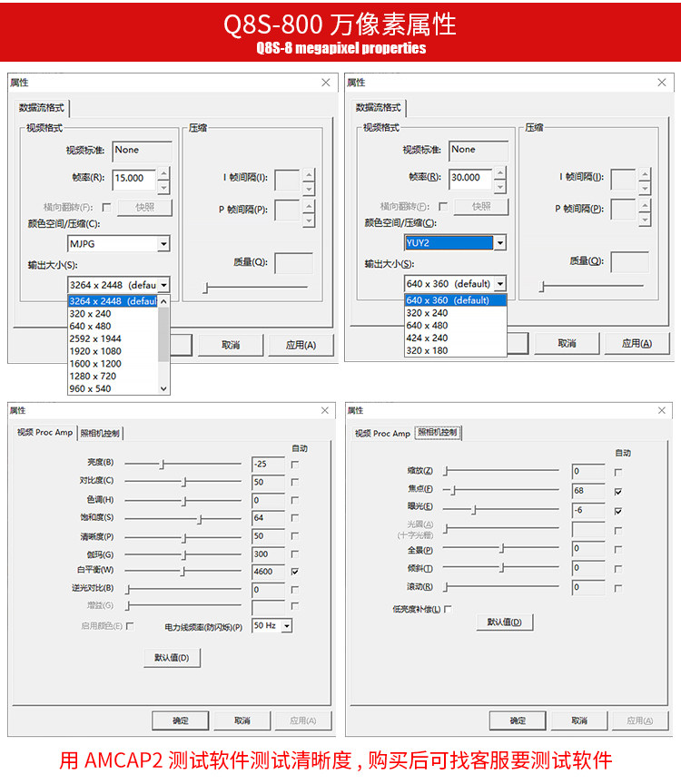This screenshot has width=681, height=784.
Task: Click frame rate field showing 15.000
Action: [x=134, y=179]
